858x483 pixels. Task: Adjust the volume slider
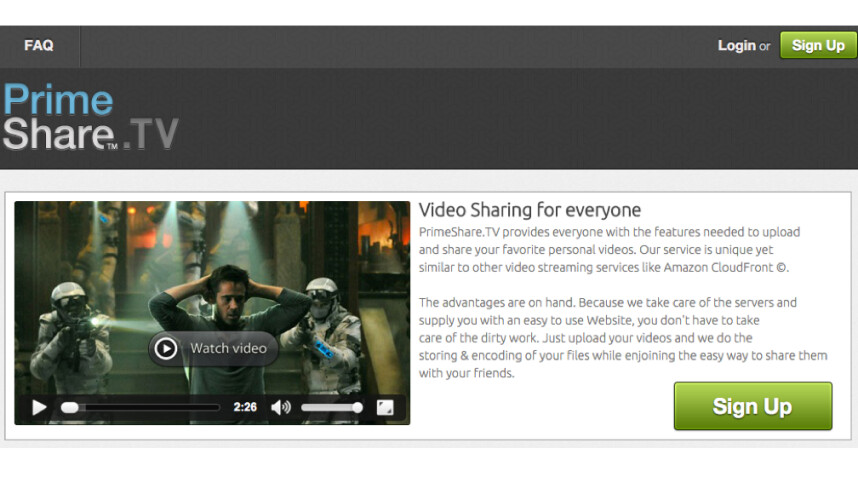(x=332, y=408)
